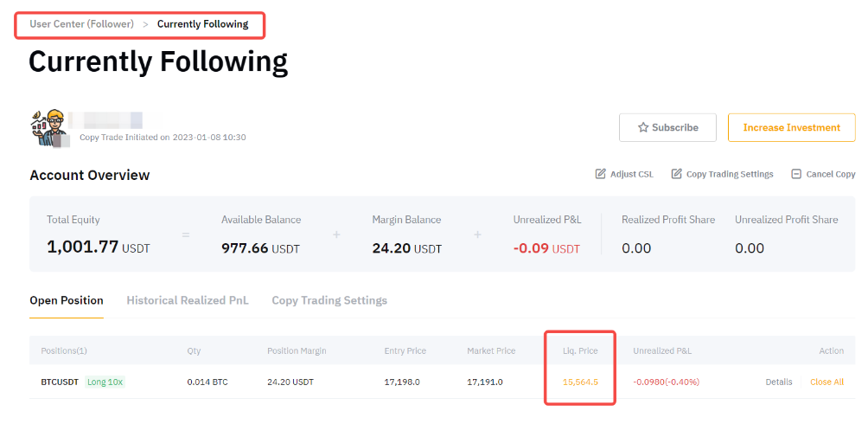The width and height of the screenshot is (868, 424).
Task: Click the Cancel Copy minus icon
Action: click(x=796, y=174)
